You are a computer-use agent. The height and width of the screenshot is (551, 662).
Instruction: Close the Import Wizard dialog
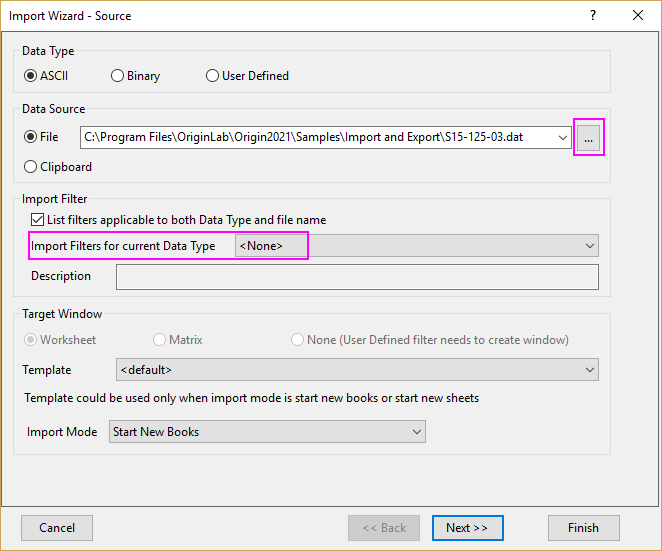click(638, 16)
